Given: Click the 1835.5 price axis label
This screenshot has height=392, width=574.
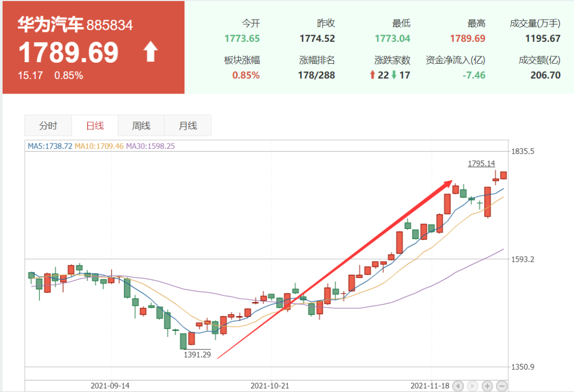Looking at the screenshot, I should click(523, 151).
